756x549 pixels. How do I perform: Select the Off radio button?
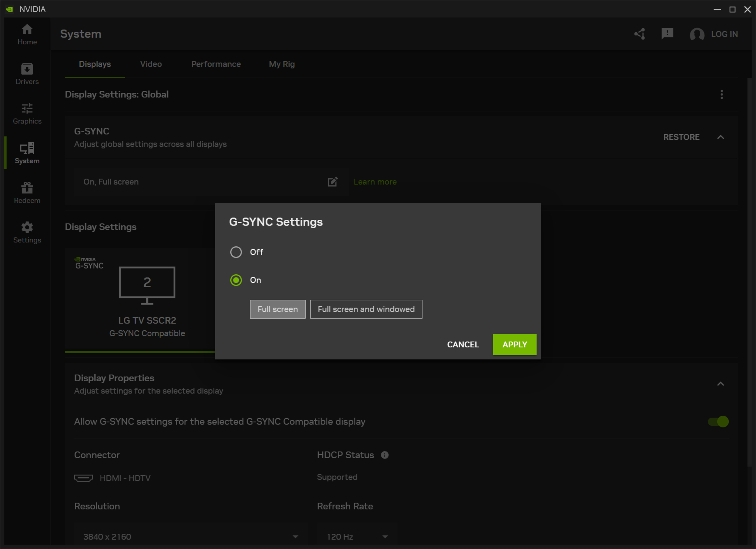[x=236, y=252]
